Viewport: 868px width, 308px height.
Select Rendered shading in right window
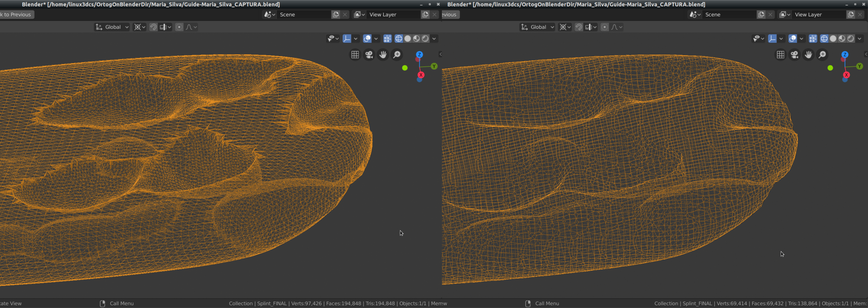[851, 39]
